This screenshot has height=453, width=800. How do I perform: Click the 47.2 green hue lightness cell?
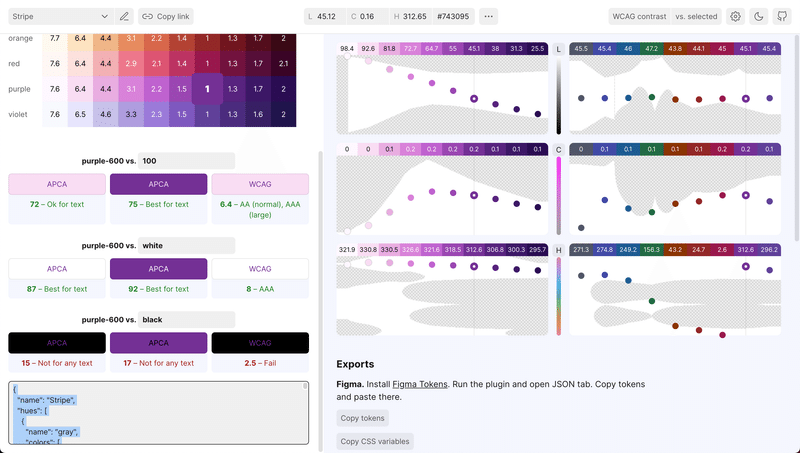point(652,49)
